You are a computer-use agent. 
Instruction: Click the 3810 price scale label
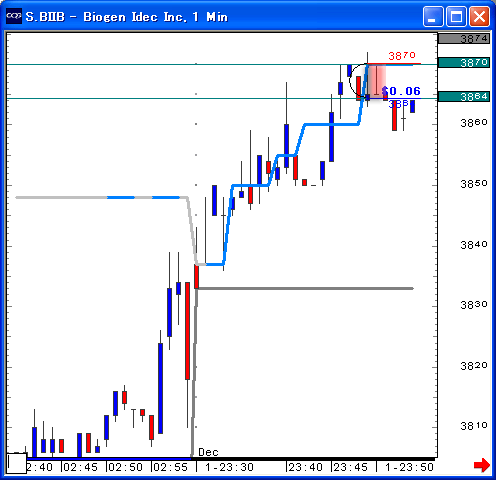[474, 426]
